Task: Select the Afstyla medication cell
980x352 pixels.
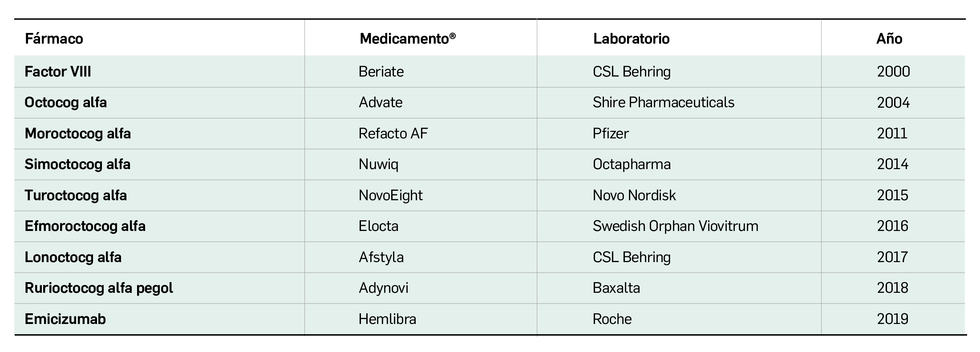Action: [381, 257]
